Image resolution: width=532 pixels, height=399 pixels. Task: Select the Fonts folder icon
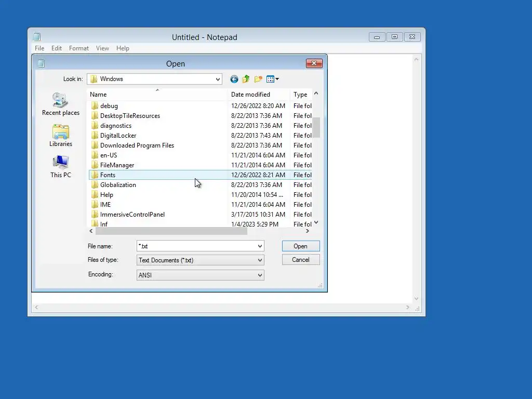(95, 175)
